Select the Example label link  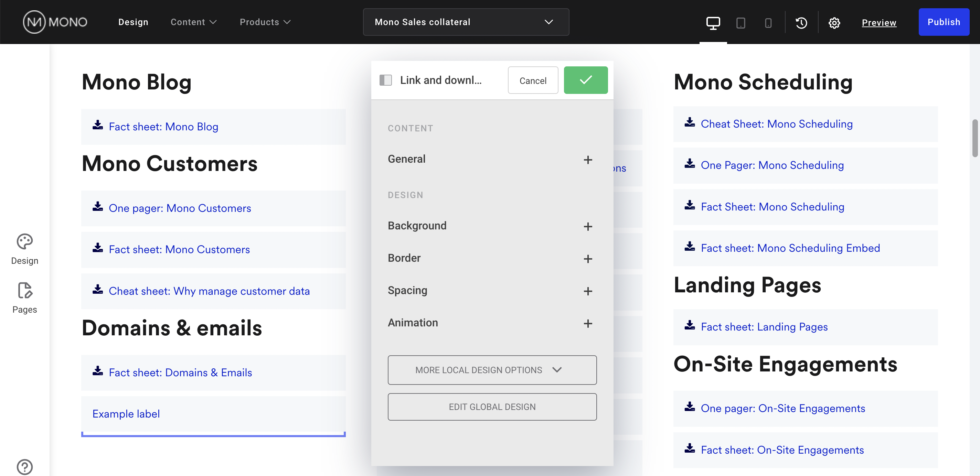click(126, 414)
